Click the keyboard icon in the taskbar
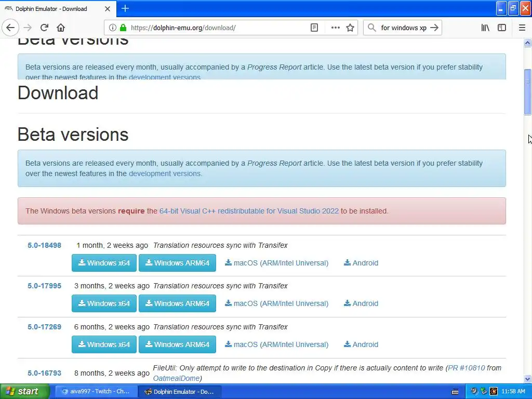Image resolution: width=532 pixels, height=399 pixels. coord(455,392)
